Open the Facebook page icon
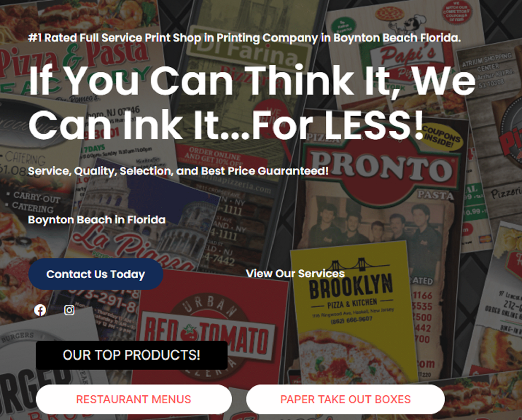 pos(40,310)
